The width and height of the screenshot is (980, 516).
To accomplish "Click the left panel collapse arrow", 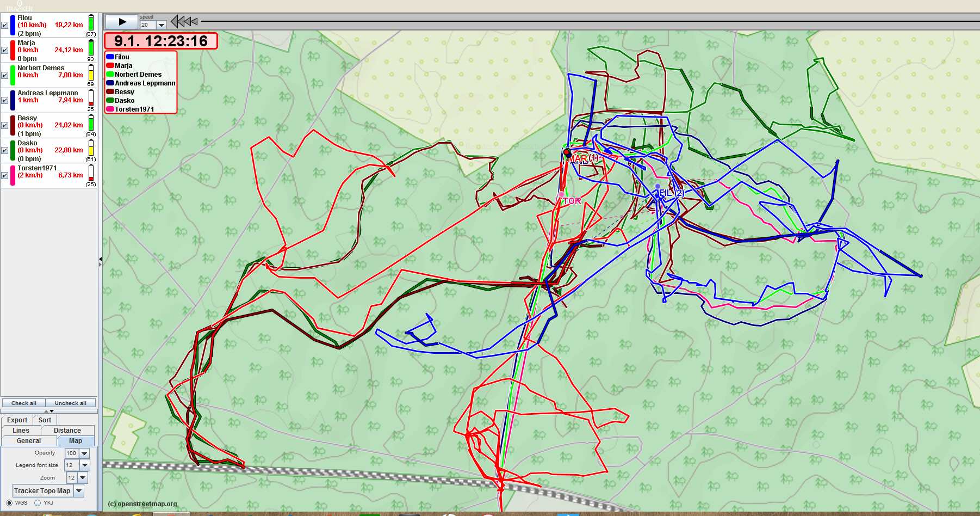I will pos(100,262).
